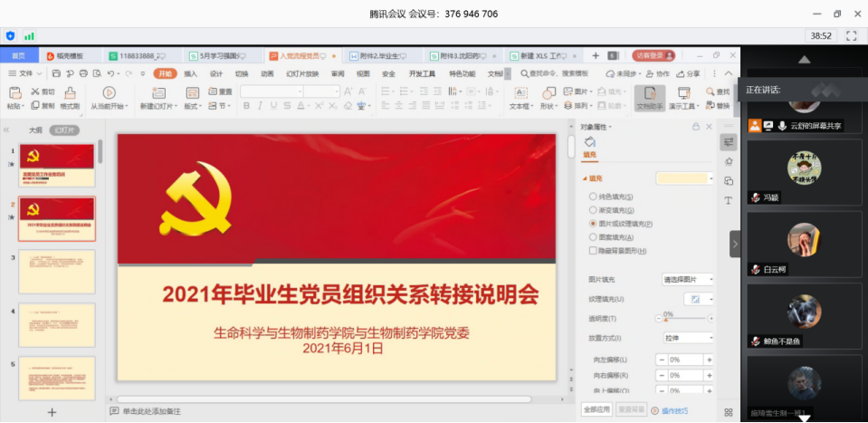Screen dimensions: 868x423
Task: Select Picture or texture fill (图片或纹理填充) radio
Action: click(593, 224)
